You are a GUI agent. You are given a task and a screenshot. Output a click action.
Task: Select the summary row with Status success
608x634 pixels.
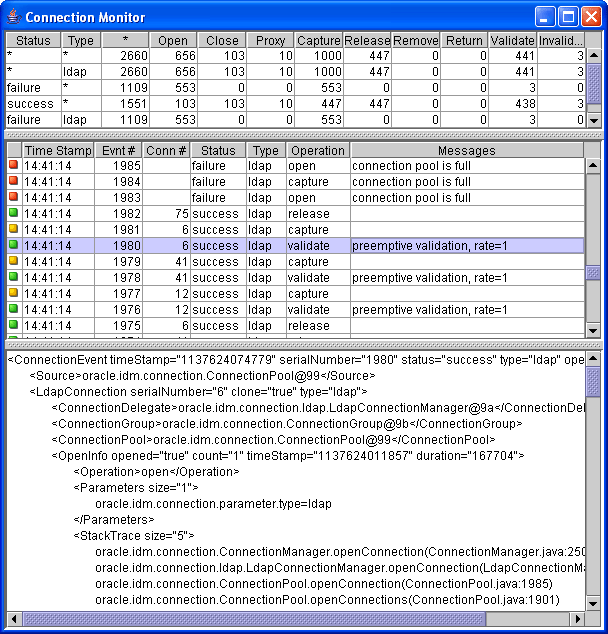coord(296,104)
